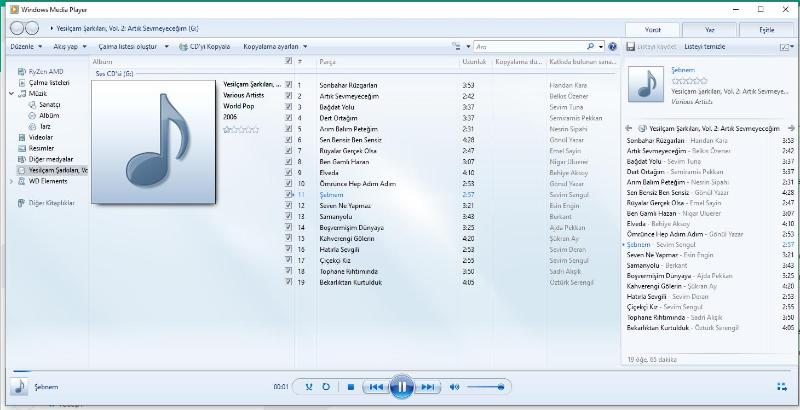Open the Akış yap dropdown menu
This screenshot has width=800, height=410.
point(70,46)
